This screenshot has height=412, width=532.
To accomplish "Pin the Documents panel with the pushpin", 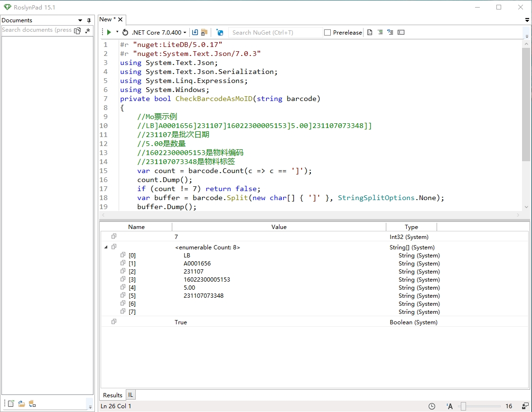I will pyautogui.click(x=89, y=20).
